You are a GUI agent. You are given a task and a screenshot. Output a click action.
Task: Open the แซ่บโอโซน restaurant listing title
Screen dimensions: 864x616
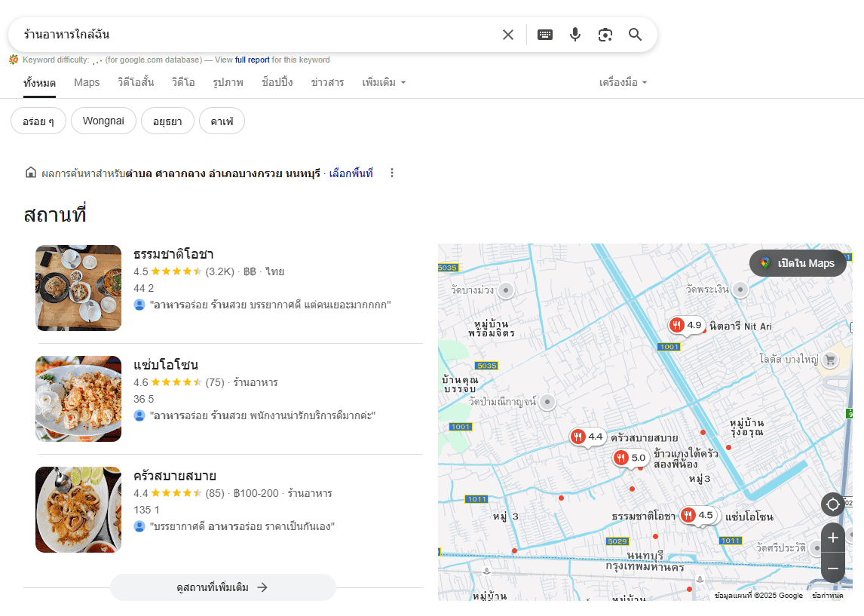(166, 365)
